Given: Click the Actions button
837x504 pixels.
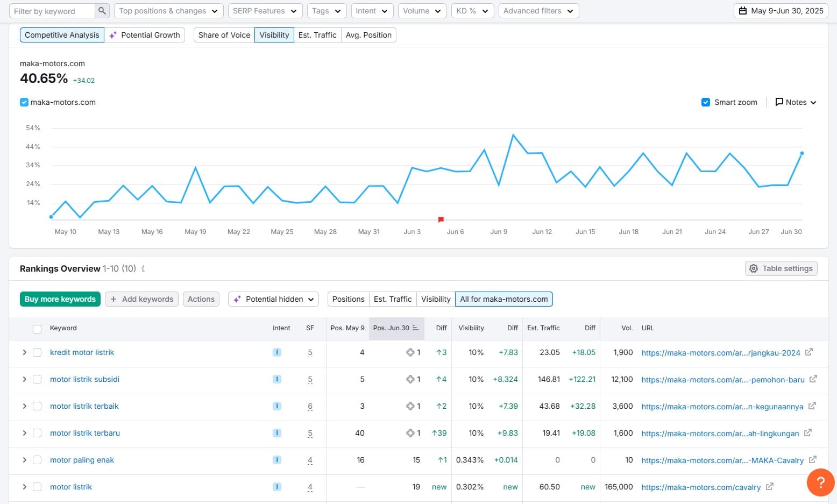Looking at the screenshot, I should 201,299.
